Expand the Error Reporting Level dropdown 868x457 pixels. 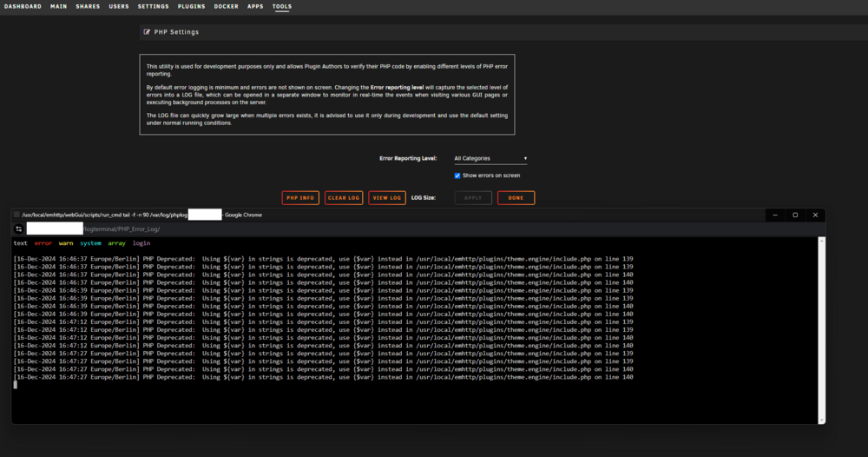coord(490,158)
